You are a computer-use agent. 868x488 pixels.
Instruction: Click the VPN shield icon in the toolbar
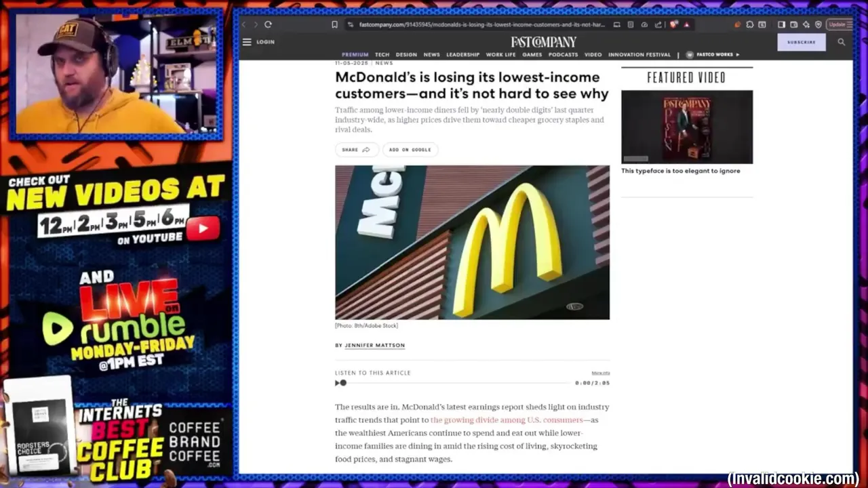point(818,24)
